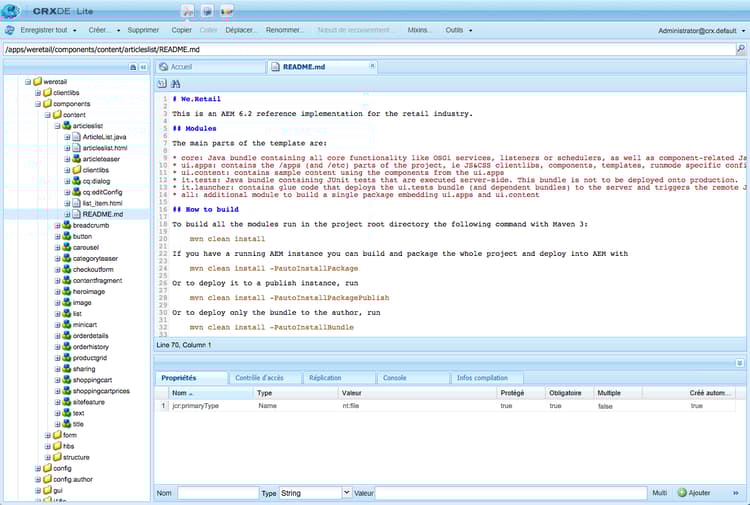Open the Contrôle d'accès tab

coord(259,378)
